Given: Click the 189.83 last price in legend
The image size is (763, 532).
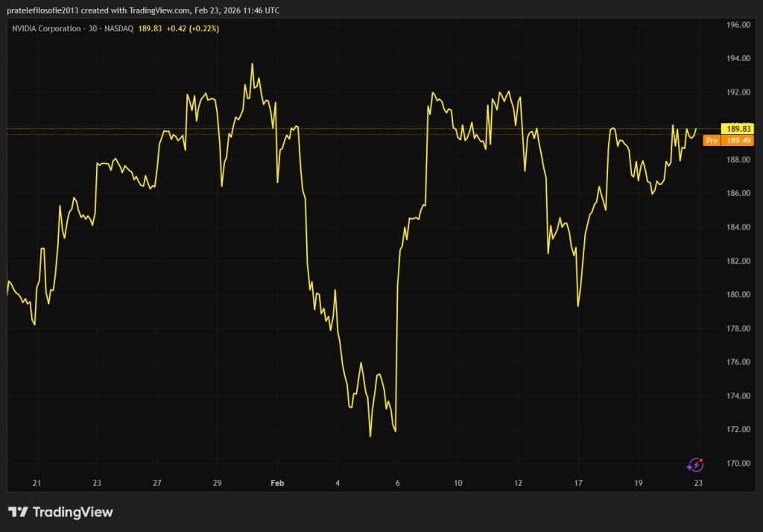Looking at the screenshot, I should coord(150,28).
